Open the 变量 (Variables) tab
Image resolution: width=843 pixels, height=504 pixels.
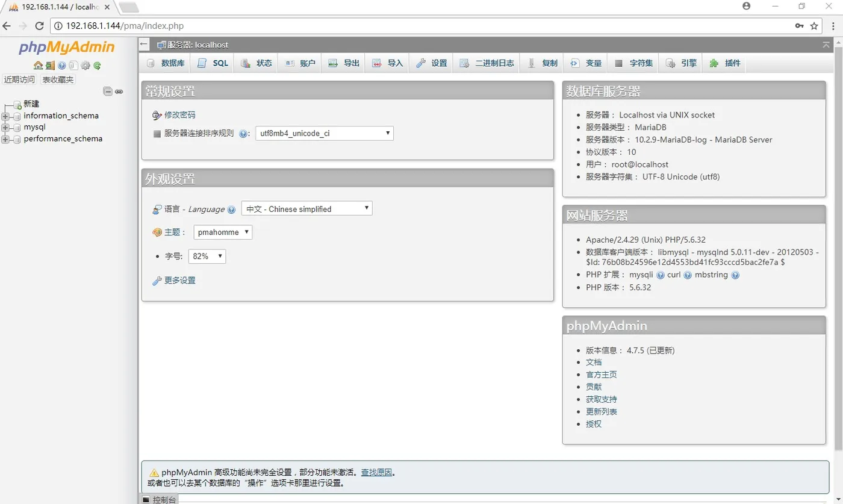586,63
